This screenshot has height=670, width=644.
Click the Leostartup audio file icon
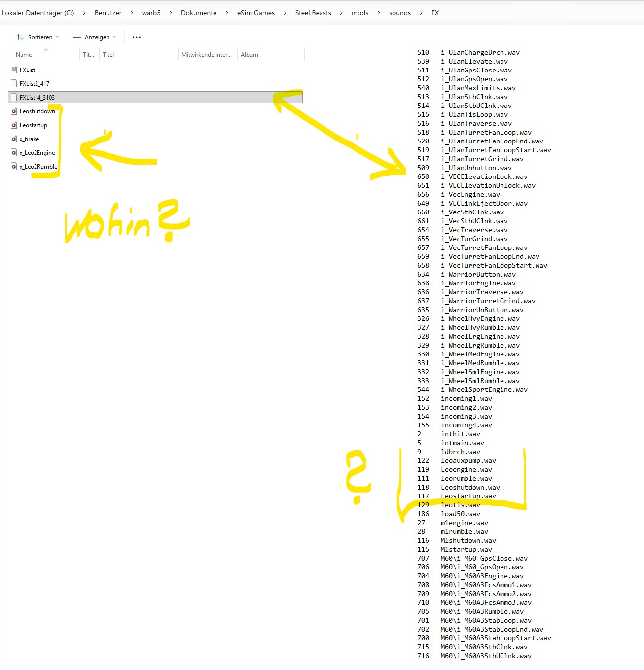(14, 125)
